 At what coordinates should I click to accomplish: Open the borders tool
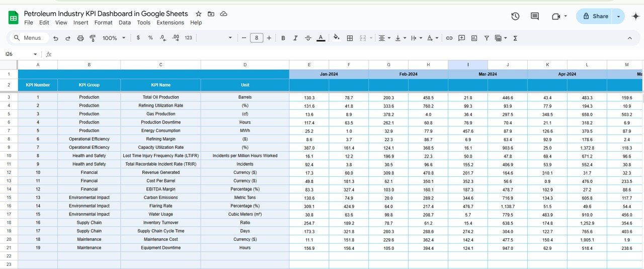(350, 38)
